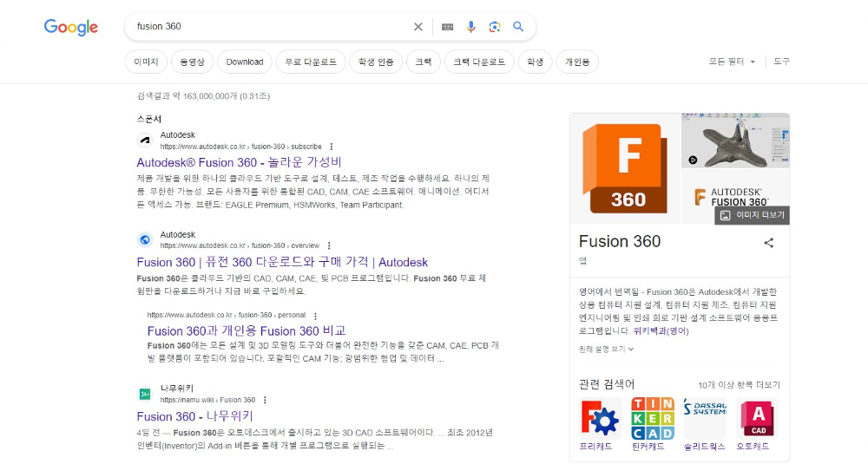Open three-dot menu of namu.wiki result

pyautogui.click(x=265, y=400)
